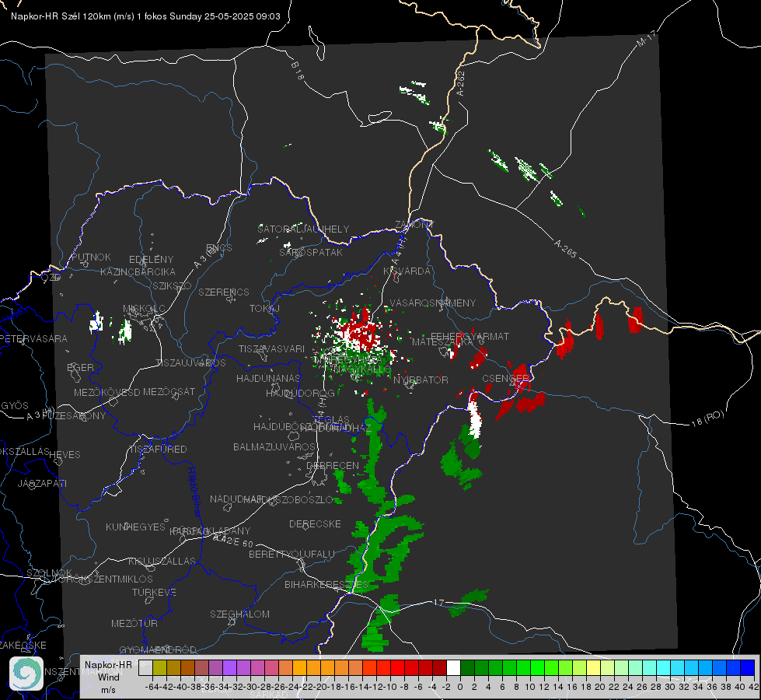Select the EGER city label
The height and width of the screenshot is (700, 761).
(x=80, y=367)
